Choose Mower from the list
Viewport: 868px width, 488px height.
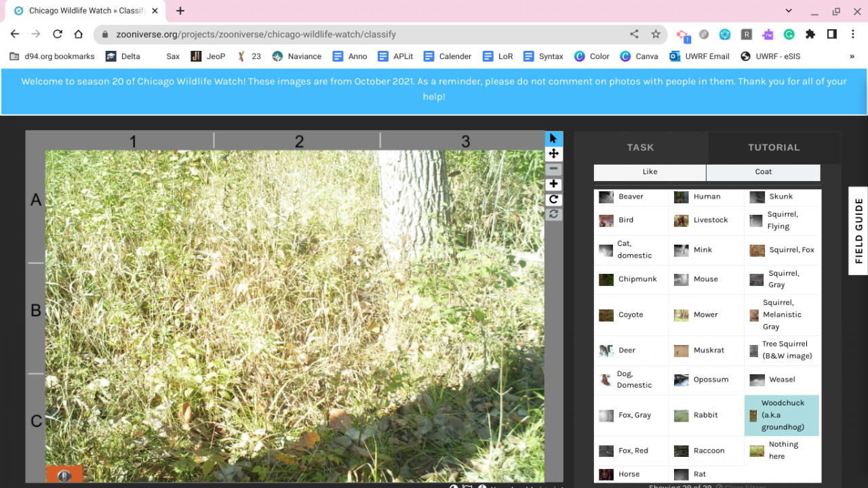click(707, 315)
